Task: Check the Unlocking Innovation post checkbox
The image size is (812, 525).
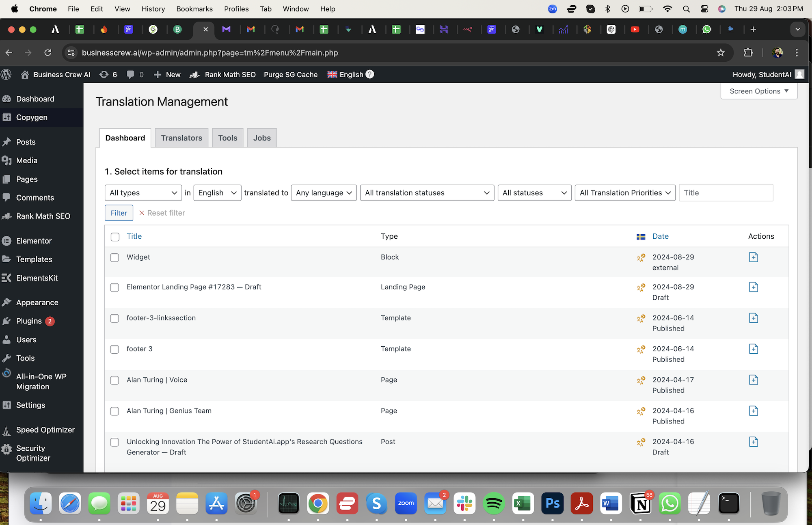Action: [x=114, y=442]
